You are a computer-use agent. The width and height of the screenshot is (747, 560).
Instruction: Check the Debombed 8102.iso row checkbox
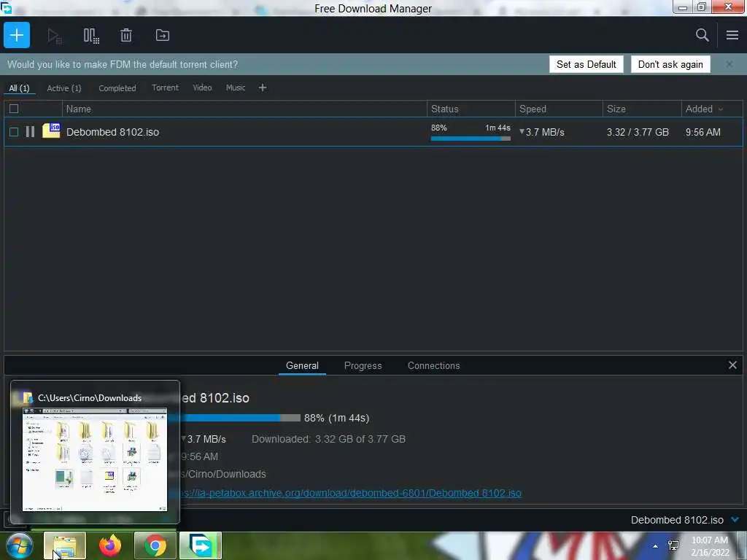(x=14, y=132)
